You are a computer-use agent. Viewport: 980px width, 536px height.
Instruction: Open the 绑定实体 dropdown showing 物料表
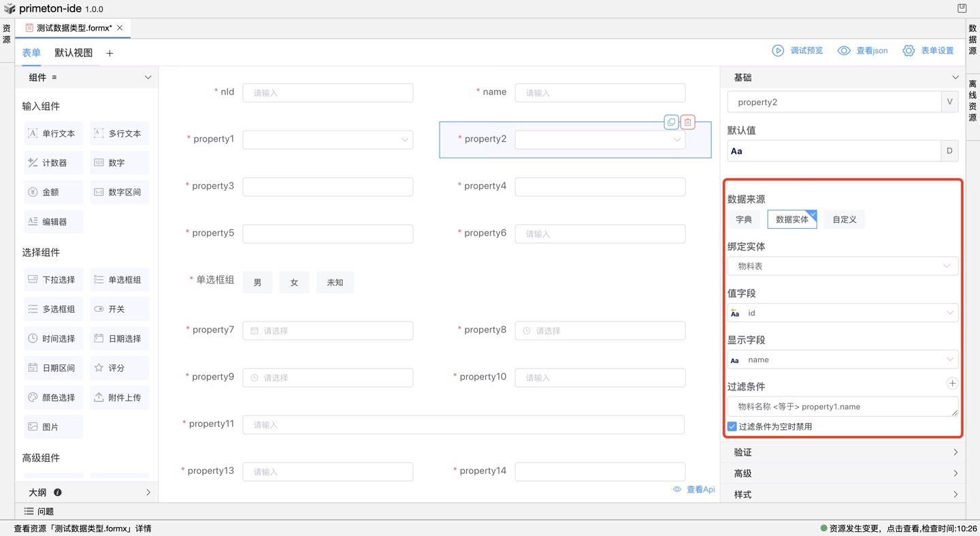843,266
